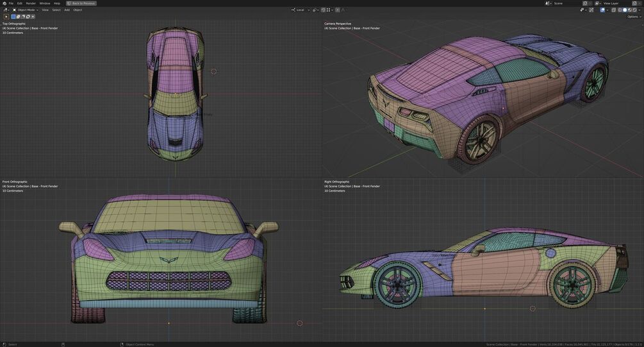Click the Right Orthographic view label
644x347 pixels.
[x=337, y=182]
